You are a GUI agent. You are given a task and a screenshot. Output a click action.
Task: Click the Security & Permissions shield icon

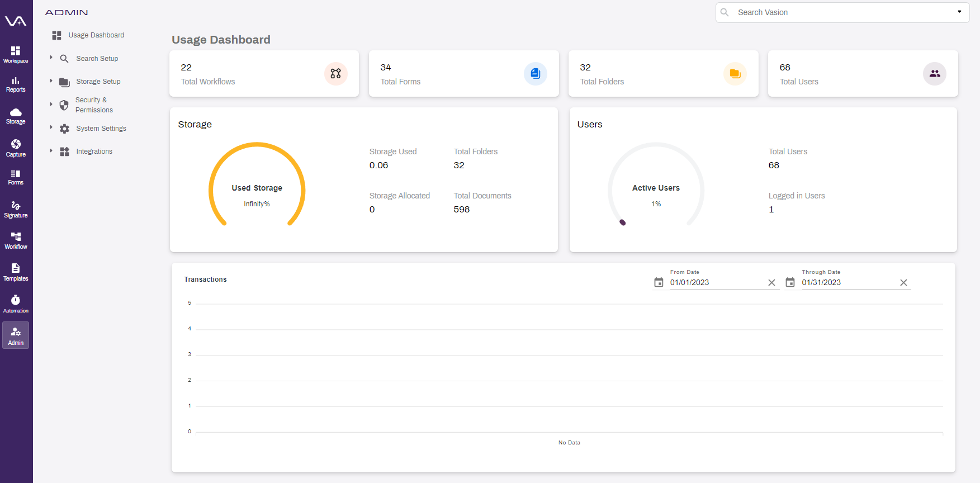(64, 105)
